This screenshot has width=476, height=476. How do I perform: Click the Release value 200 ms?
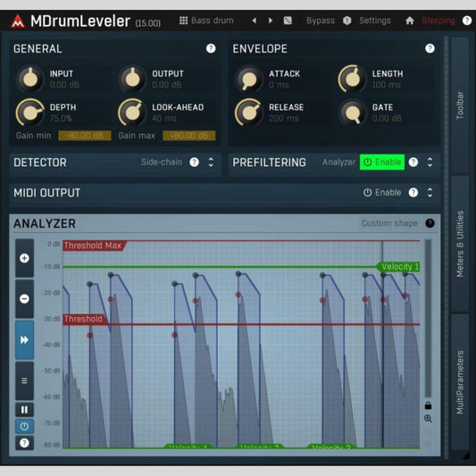pos(284,118)
